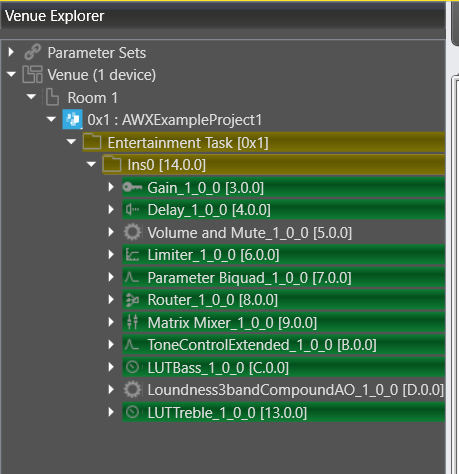
Task: Click the Volume and Mute gear icon
Action: point(132,232)
